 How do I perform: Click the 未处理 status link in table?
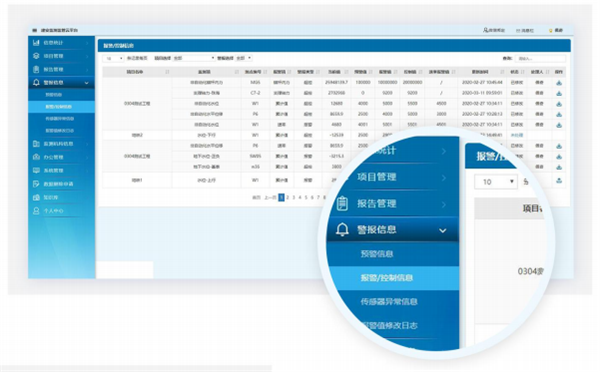(517, 135)
